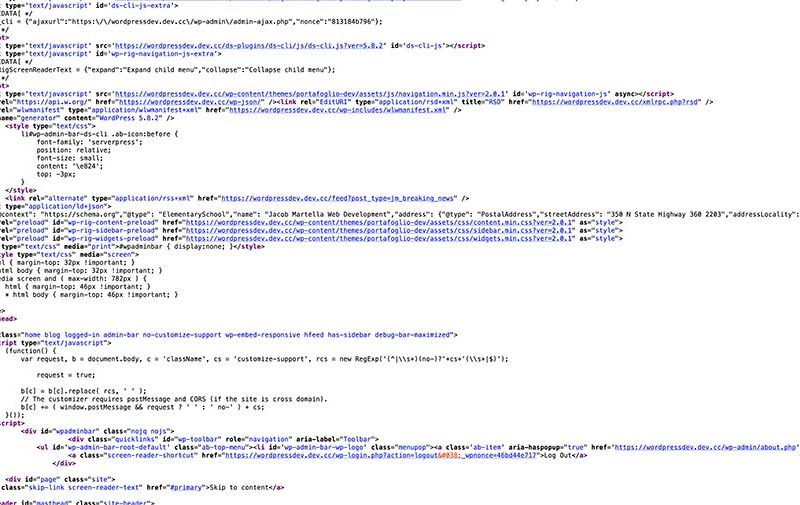Click the window.postMessage && request line
Viewport: 800px width, 505px height.
point(142,407)
